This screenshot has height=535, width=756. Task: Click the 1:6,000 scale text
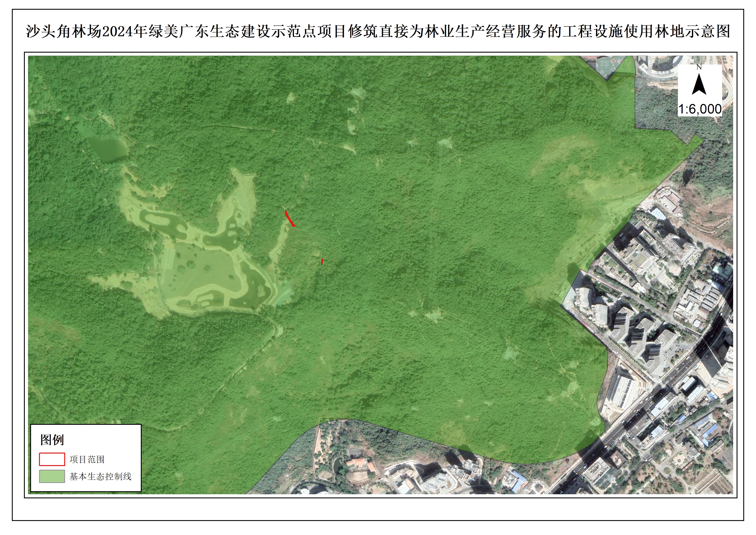700,109
